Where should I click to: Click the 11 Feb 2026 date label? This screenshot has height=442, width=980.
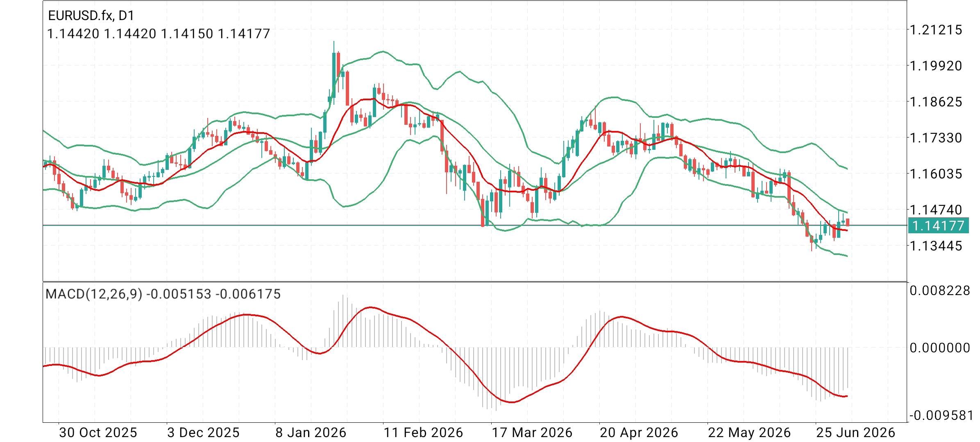pyautogui.click(x=423, y=433)
